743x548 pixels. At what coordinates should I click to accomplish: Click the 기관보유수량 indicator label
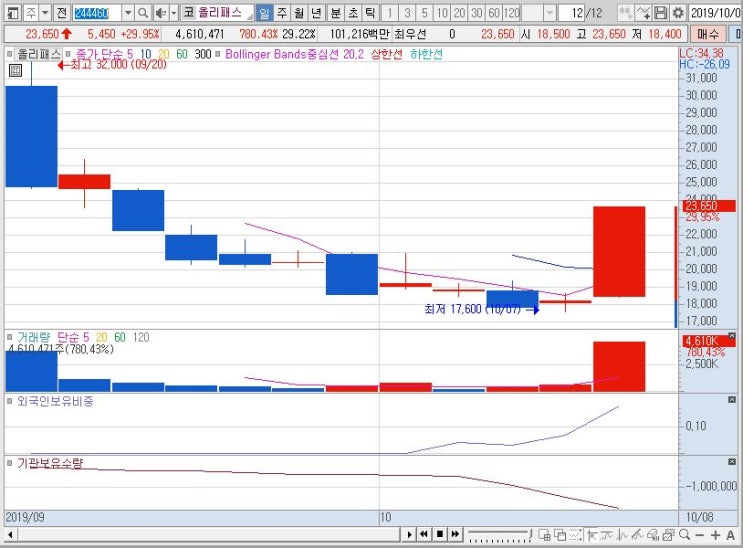pos(50,463)
